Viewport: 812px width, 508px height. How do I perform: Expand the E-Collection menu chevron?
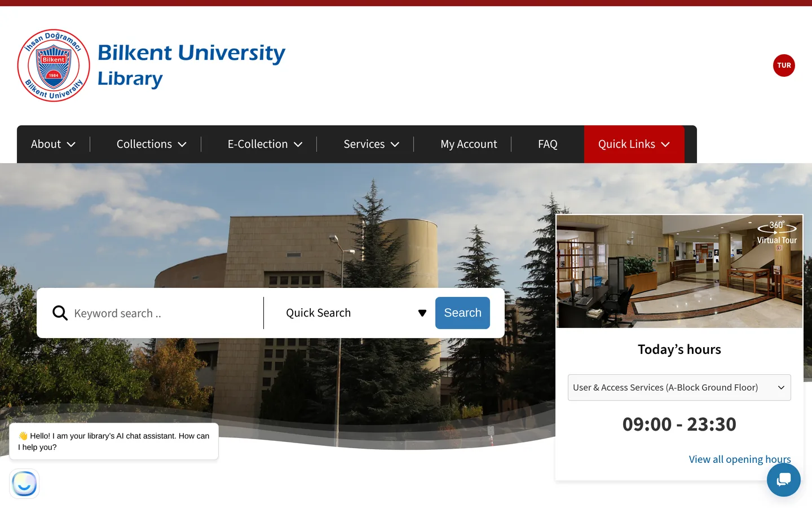coord(298,144)
